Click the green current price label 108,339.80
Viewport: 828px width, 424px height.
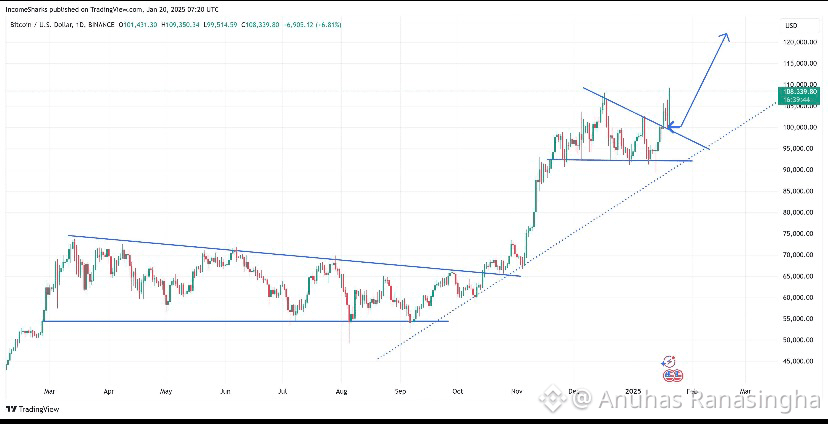798,96
